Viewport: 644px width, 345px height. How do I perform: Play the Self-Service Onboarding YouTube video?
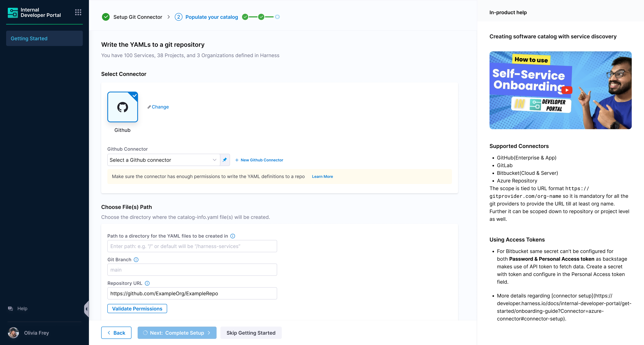pos(567,90)
